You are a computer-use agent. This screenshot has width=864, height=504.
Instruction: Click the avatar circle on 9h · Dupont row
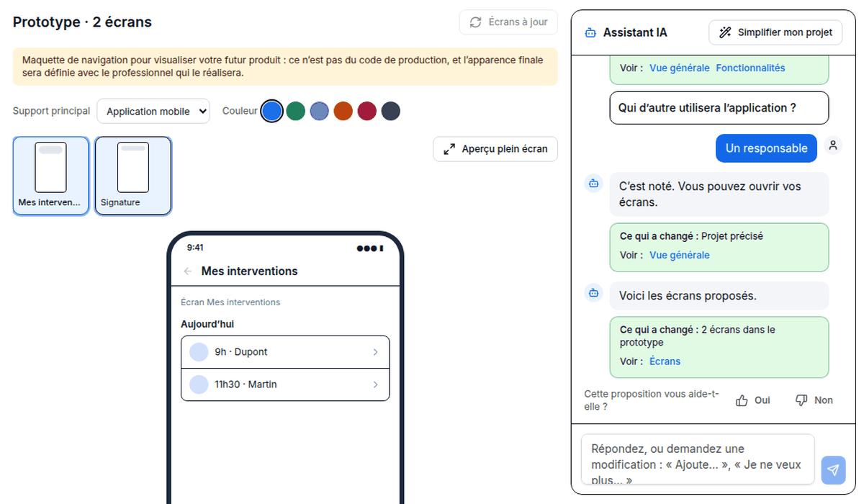199,352
